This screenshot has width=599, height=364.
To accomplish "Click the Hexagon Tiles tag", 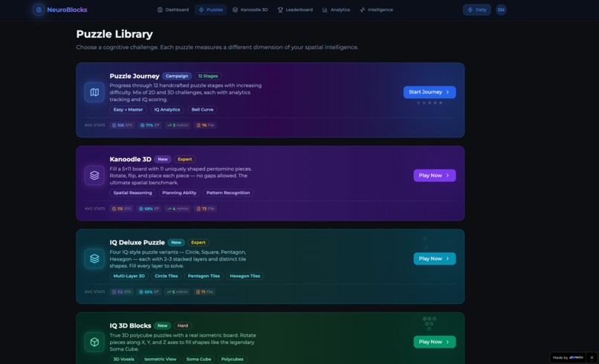I will tap(245, 276).
